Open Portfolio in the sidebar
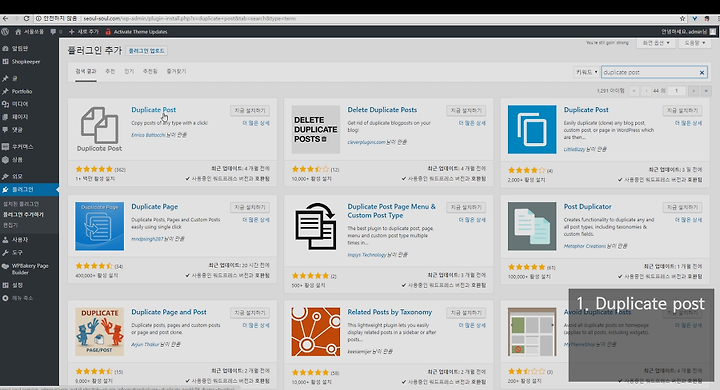This screenshot has height=390, width=720. [22, 91]
